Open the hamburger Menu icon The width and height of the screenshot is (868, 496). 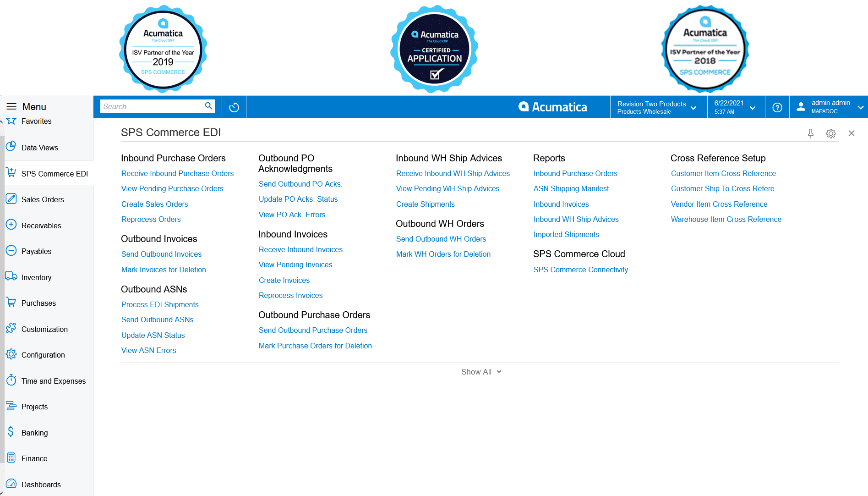click(x=11, y=107)
